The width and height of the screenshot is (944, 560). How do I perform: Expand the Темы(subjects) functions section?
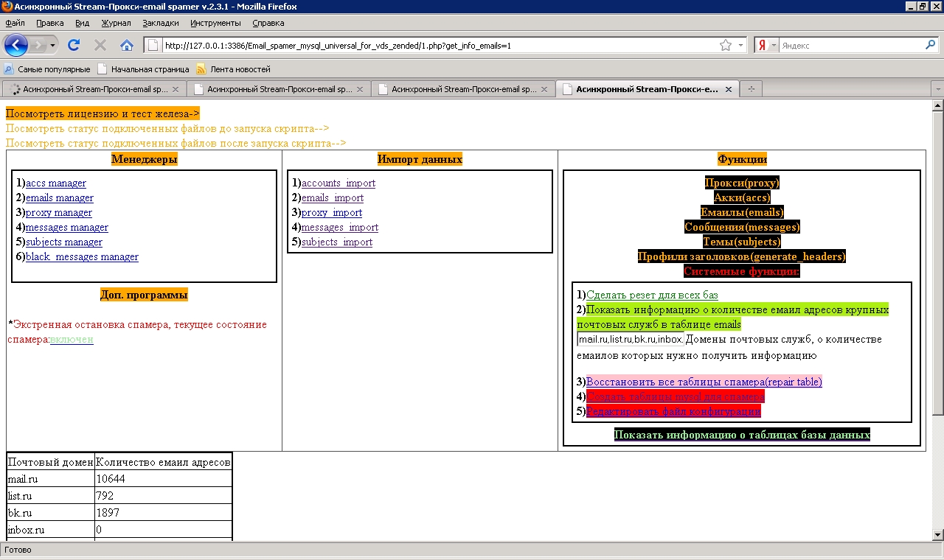[x=742, y=242]
